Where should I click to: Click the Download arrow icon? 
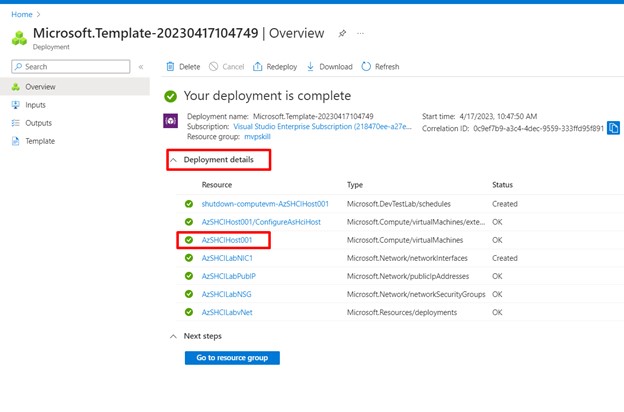[x=310, y=66]
